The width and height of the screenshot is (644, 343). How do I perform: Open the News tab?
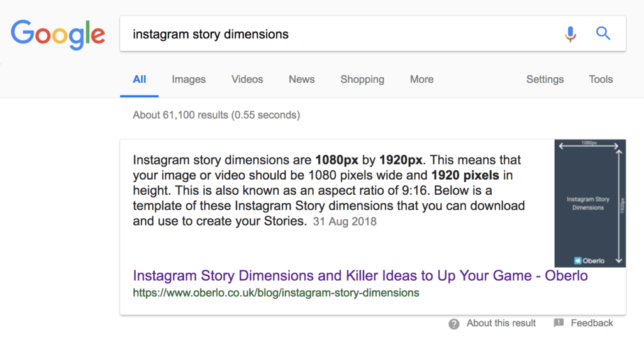click(301, 80)
